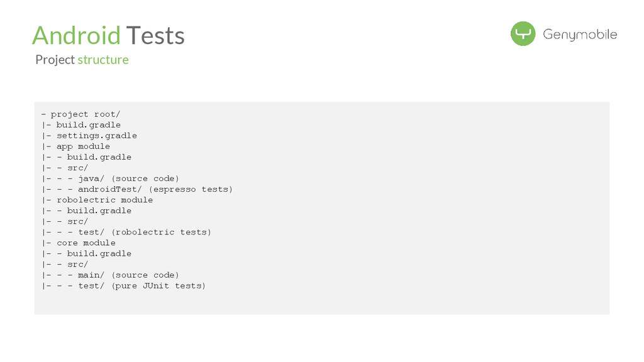
Task: Click the 'core module' entry
Action: tap(86, 243)
